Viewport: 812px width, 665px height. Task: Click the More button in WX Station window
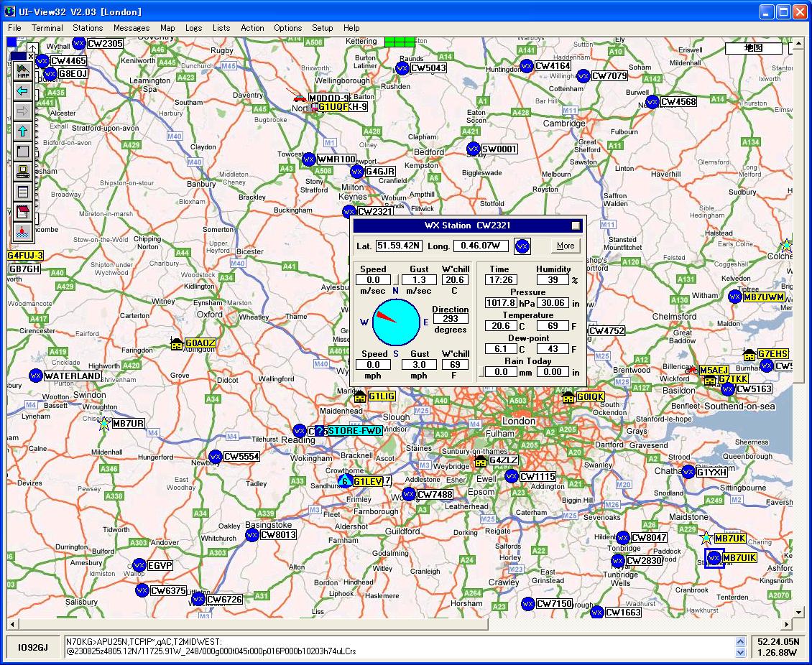click(x=565, y=246)
